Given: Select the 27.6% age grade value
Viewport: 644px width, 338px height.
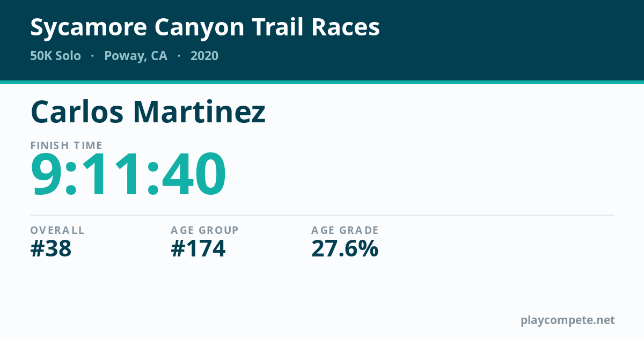Looking at the screenshot, I should [x=345, y=249].
